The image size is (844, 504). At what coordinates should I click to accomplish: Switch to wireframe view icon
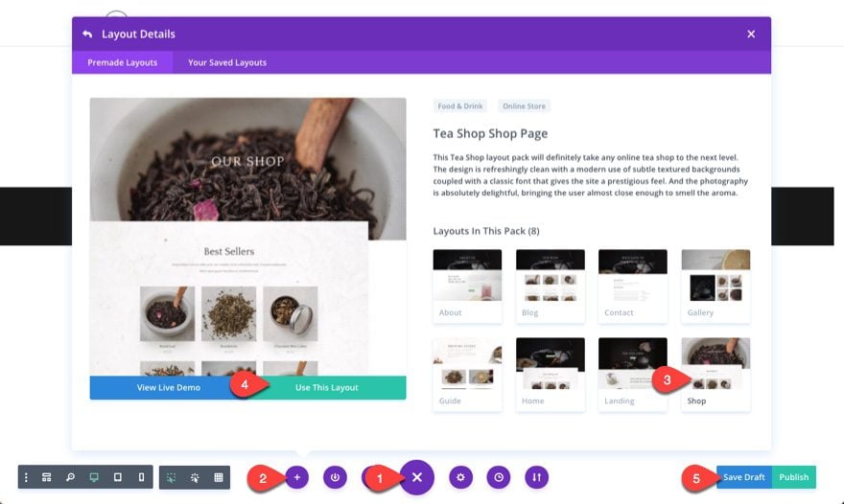coord(46,477)
